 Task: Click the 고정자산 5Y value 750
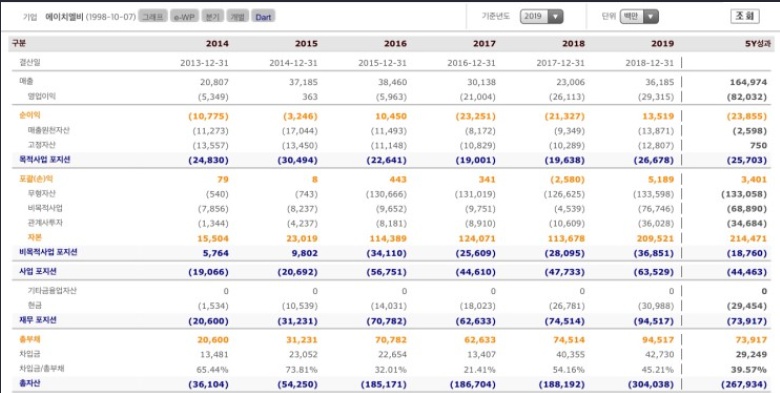pos(759,145)
